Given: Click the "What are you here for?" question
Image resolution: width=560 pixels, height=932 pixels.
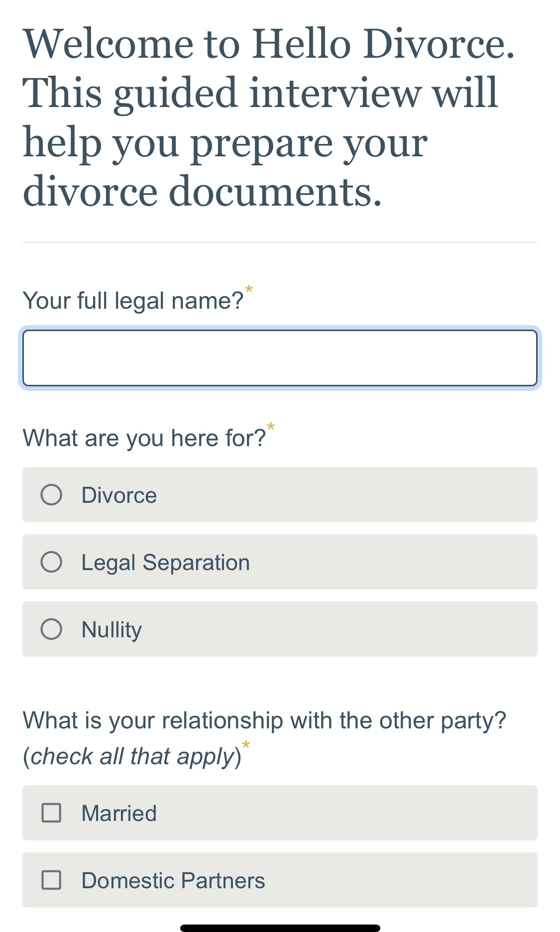Looking at the screenshot, I should 144,438.
